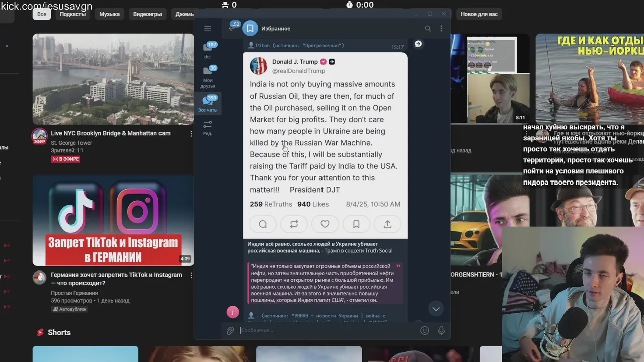Select the Новое для вас filter chip

[479, 14]
